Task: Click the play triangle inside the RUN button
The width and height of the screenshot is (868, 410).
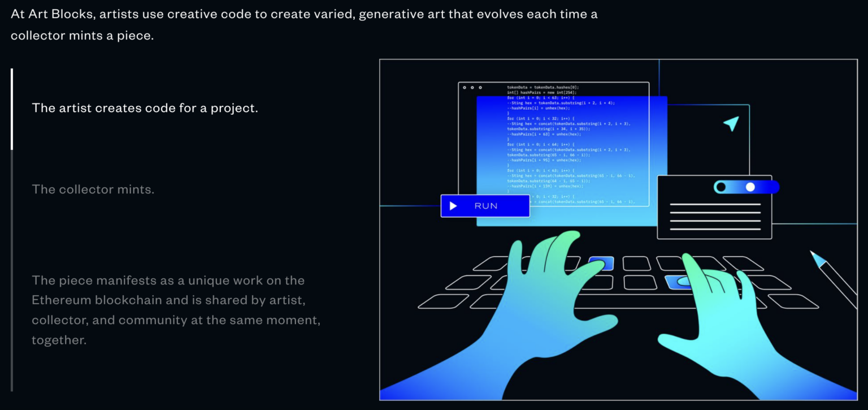Action: tap(452, 206)
